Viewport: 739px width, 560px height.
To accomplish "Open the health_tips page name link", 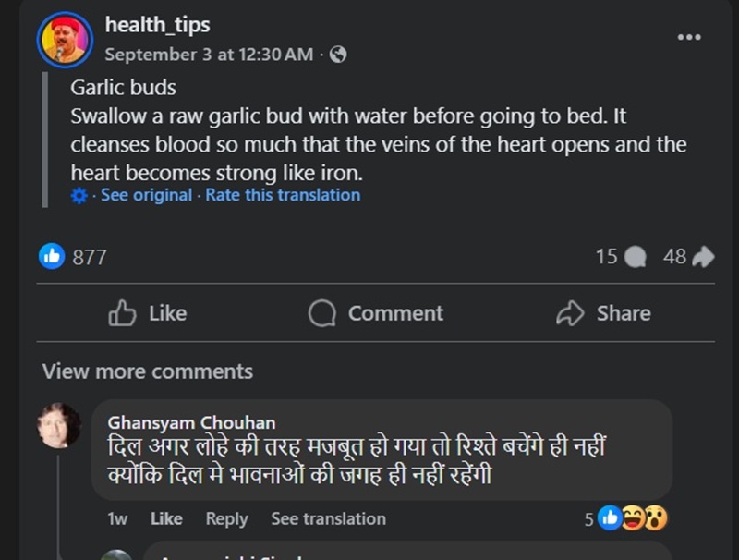I will (x=157, y=25).
